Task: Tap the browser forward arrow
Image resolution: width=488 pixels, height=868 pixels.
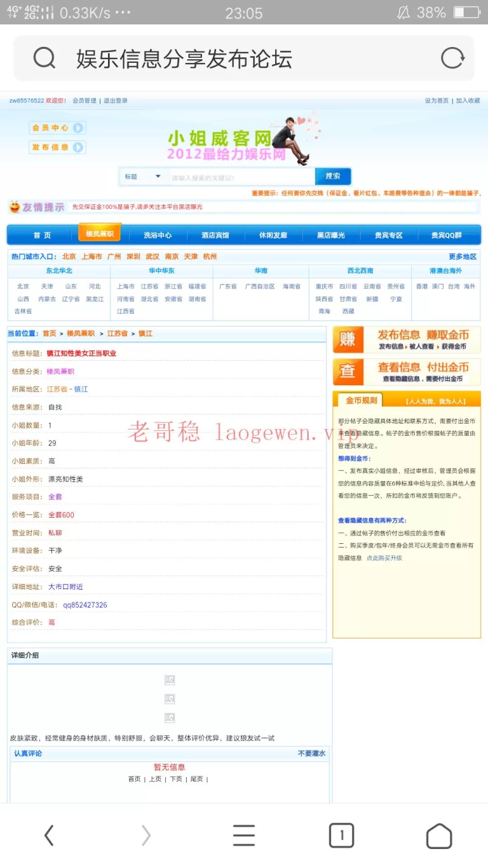Action: click(146, 835)
